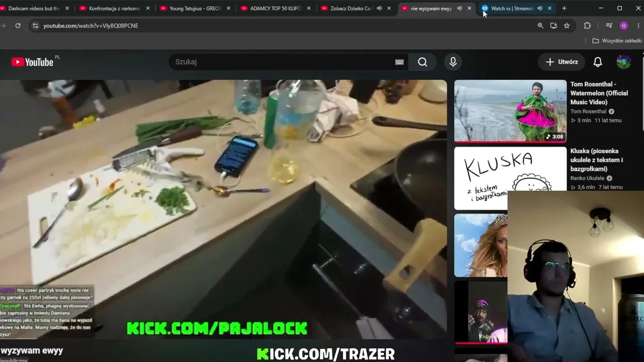Close the "Zobacz Dziwko Co" tab

click(389, 8)
